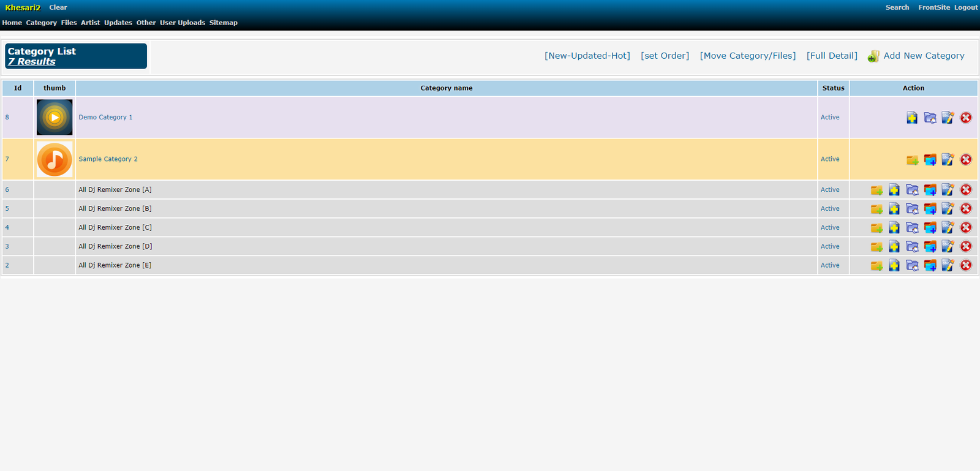
Task: Click the Sample Category 2 music note thumbnail
Action: pyautogui.click(x=55, y=159)
